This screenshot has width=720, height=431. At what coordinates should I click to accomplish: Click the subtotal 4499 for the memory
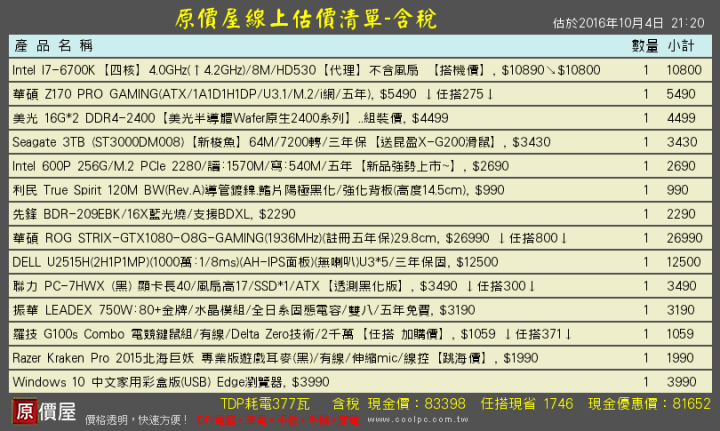[x=681, y=118]
